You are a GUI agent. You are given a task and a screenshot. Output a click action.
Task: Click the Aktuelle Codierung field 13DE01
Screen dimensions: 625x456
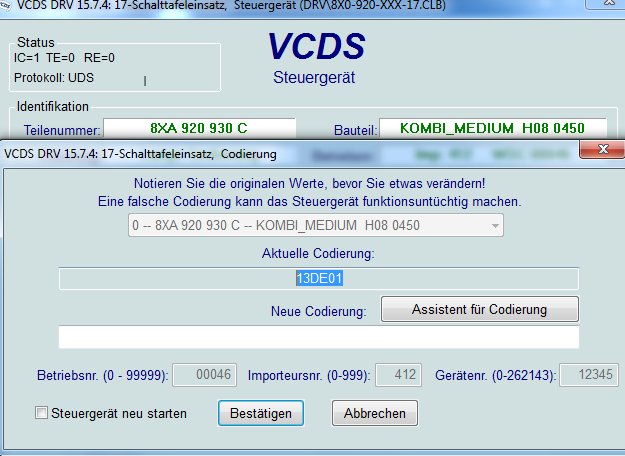(x=318, y=278)
